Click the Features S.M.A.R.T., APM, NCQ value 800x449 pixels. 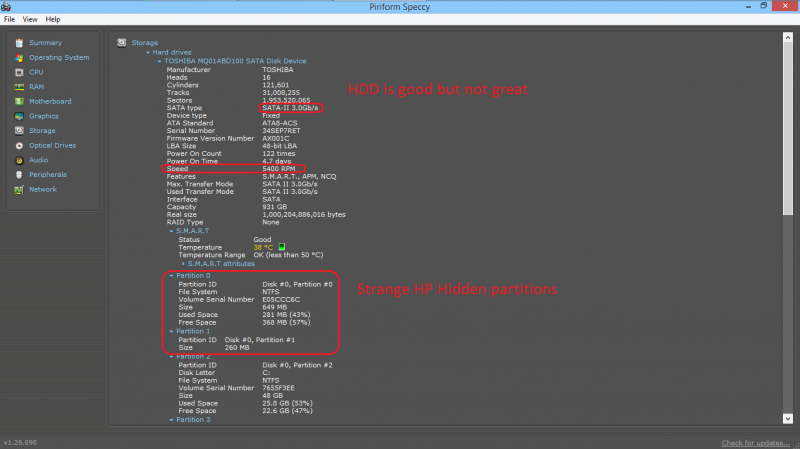pos(299,177)
